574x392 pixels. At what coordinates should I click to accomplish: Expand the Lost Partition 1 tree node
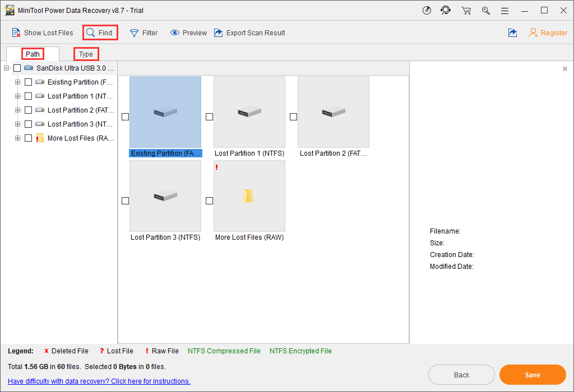coord(17,96)
